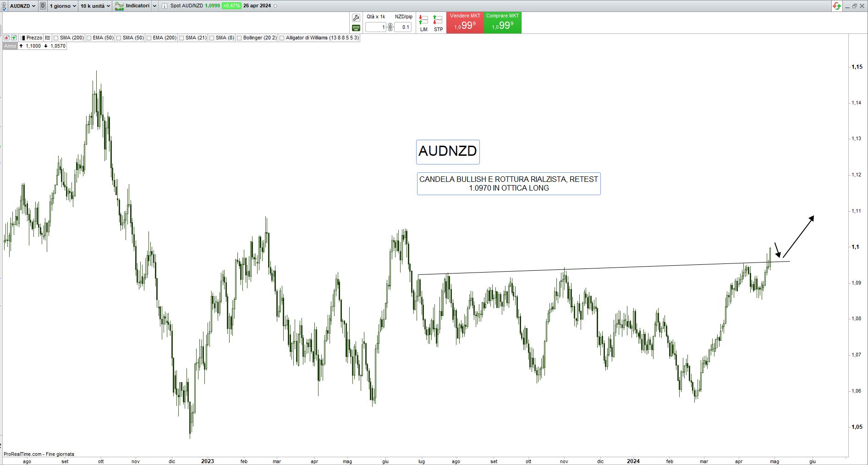Enable the SMA (50) indicator checkbox
Image resolution: width=868 pixels, height=465 pixels.
[119, 38]
